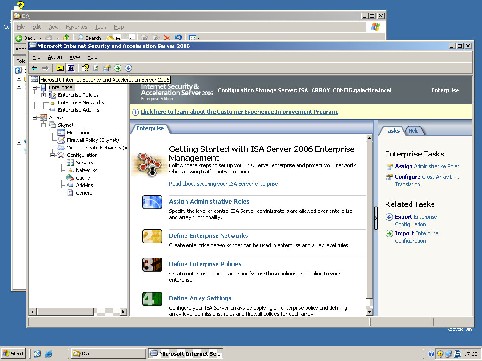Open the Help menu in ISA window
482x361 pixels.
(92, 58)
